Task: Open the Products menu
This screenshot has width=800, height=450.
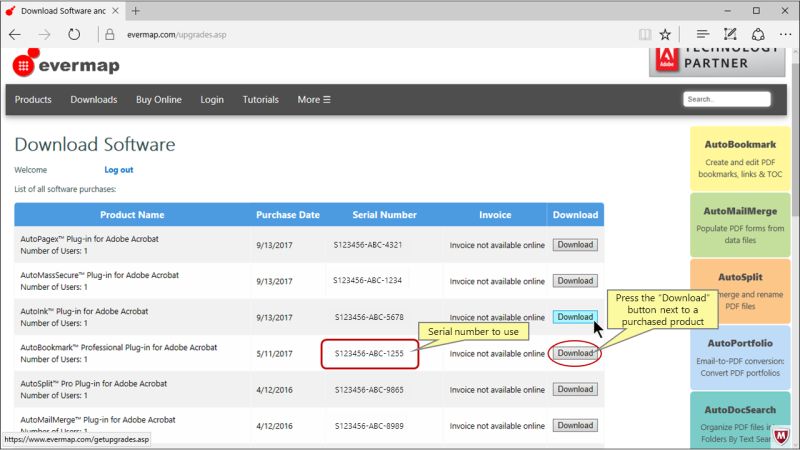Action: 33,99
